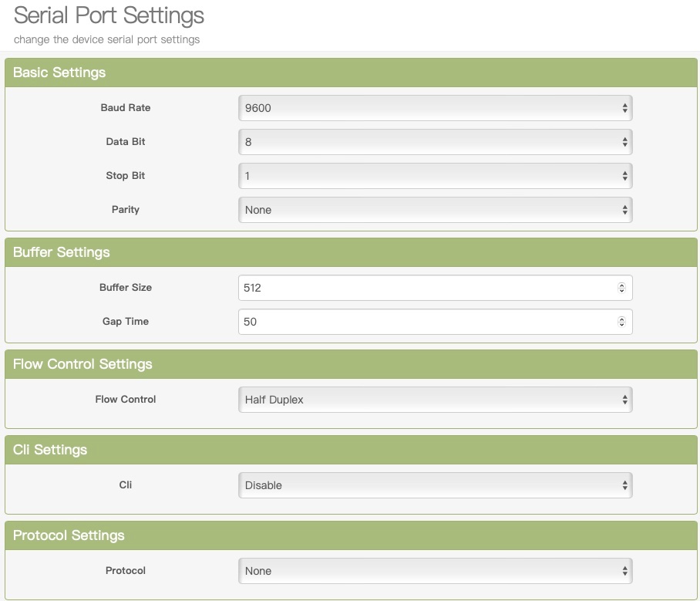The height and width of the screenshot is (601, 700).
Task: Click the Buffer Size input field
Action: [x=424, y=288]
